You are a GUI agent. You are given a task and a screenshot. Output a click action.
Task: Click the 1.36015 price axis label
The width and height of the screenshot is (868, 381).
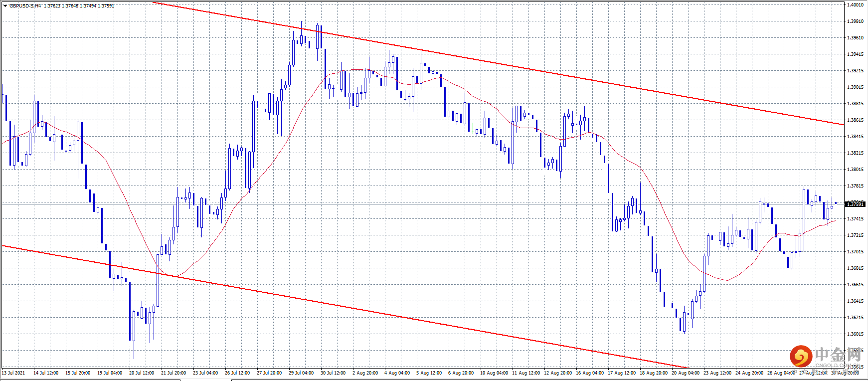[x=855, y=334]
